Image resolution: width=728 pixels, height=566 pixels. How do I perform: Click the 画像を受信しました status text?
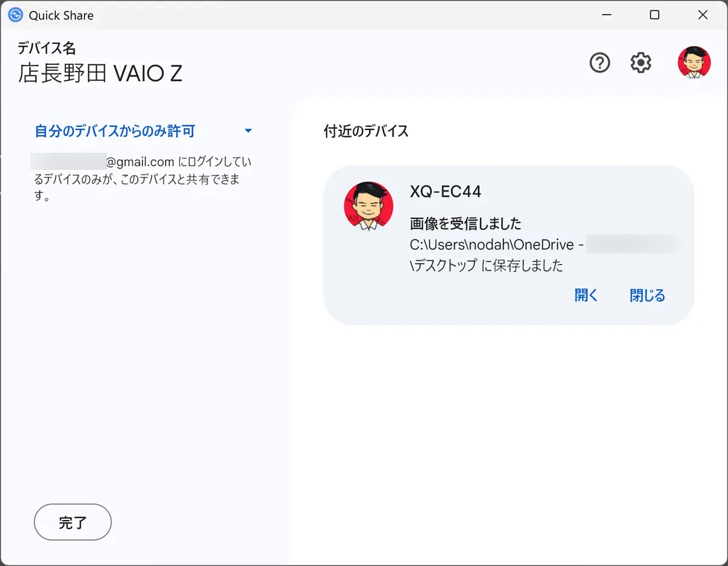[x=466, y=224]
